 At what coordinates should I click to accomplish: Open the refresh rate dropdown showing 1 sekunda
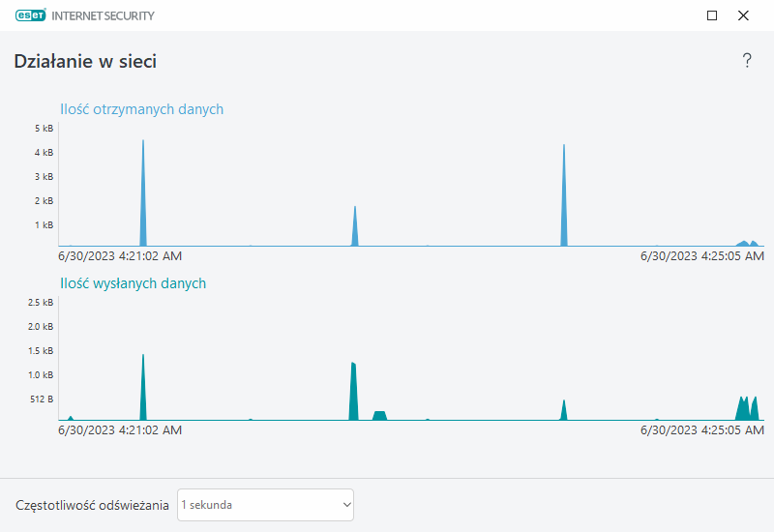coord(265,505)
